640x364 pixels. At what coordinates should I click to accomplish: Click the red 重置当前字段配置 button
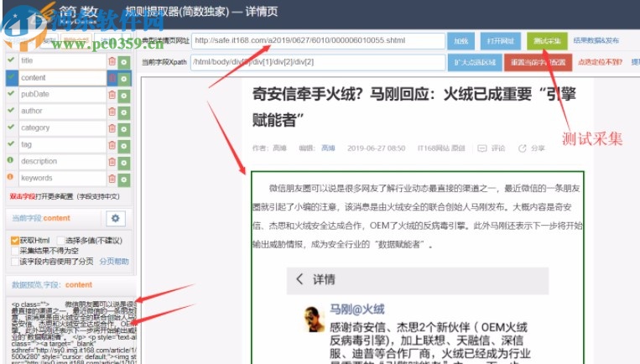point(538,62)
